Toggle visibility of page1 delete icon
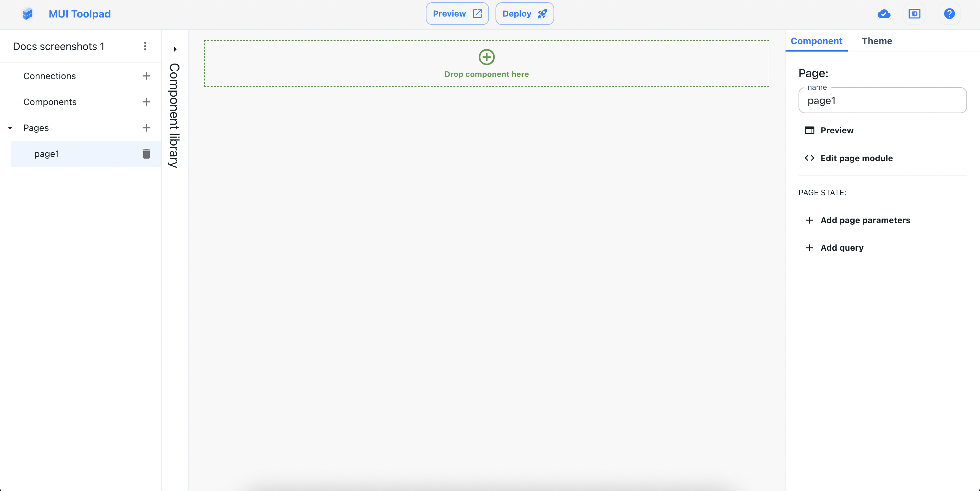Screen dimensions: 980x491 click(146, 153)
